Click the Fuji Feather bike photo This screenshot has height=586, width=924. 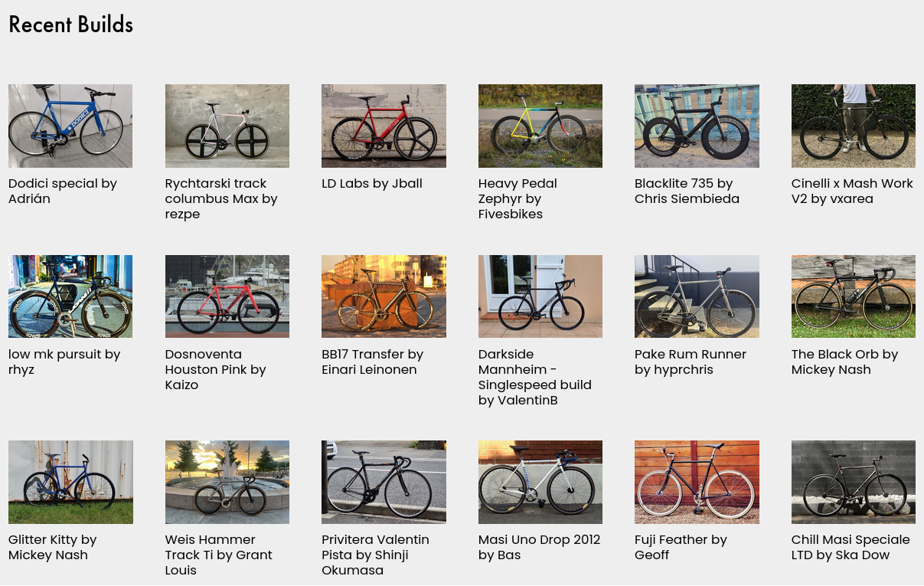(697, 482)
